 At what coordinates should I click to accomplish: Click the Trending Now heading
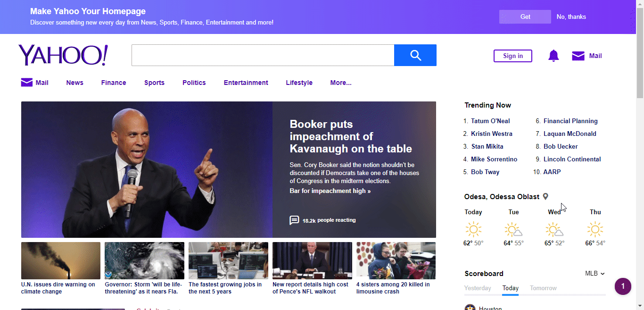coord(487,105)
